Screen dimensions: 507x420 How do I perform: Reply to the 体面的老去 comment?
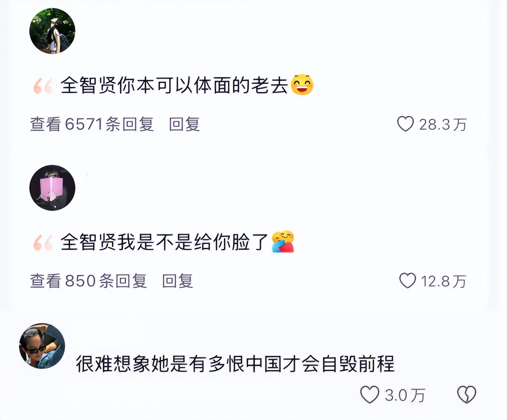(x=184, y=124)
